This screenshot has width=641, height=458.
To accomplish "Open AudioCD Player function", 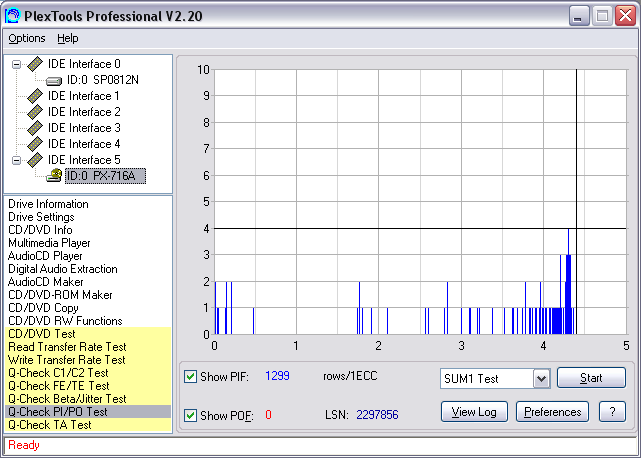I will point(45,256).
